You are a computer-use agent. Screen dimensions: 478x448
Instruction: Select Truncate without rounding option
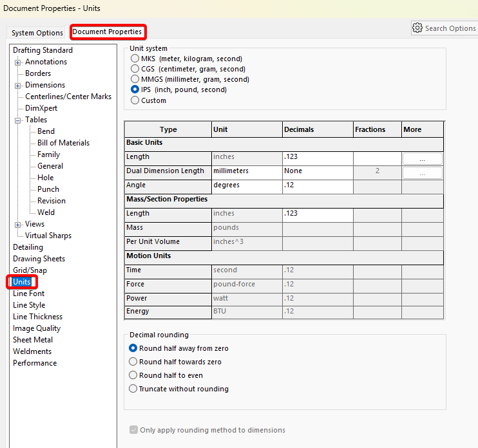133,389
